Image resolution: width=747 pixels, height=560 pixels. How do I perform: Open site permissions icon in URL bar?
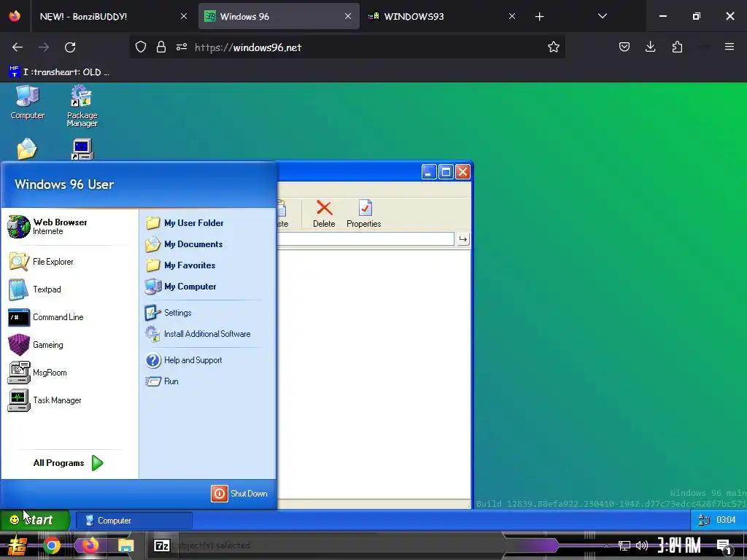(182, 47)
